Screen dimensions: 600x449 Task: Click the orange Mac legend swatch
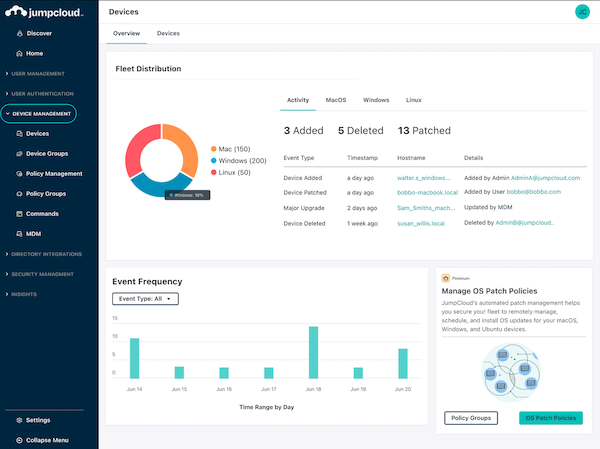point(214,149)
